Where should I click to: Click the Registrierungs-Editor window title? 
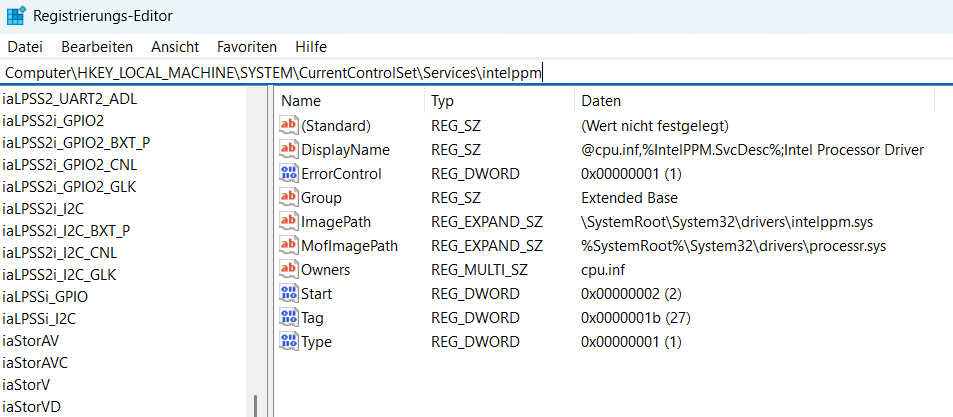point(103,16)
